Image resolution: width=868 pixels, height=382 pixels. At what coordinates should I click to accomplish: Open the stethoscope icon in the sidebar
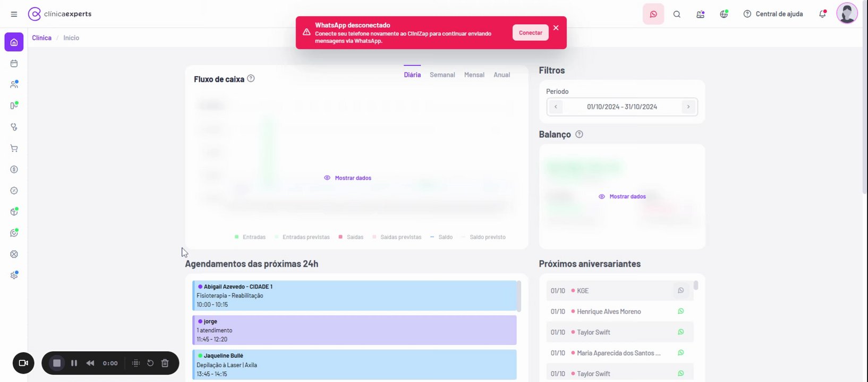tap(14, 127)
